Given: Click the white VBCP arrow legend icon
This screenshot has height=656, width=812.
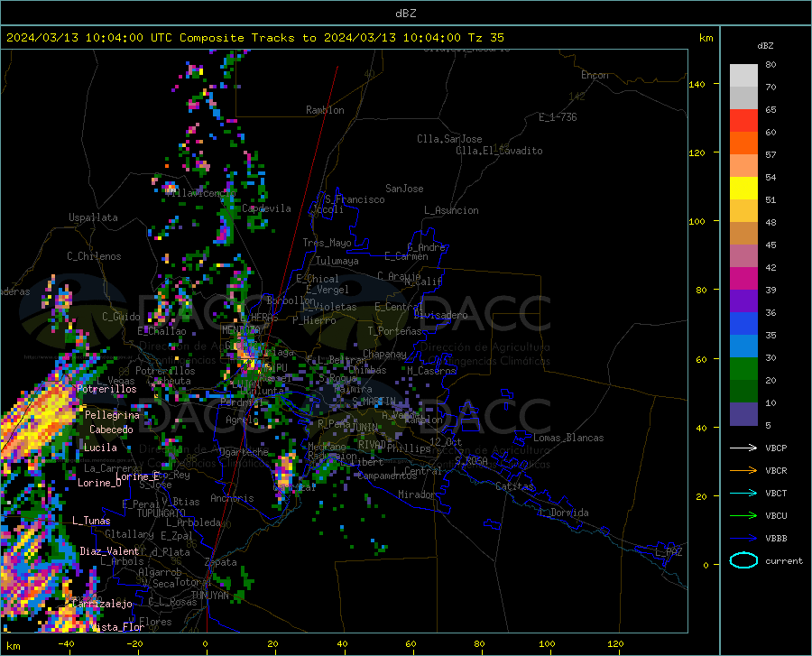Looking at the screenshot, I should coord(743,448).
